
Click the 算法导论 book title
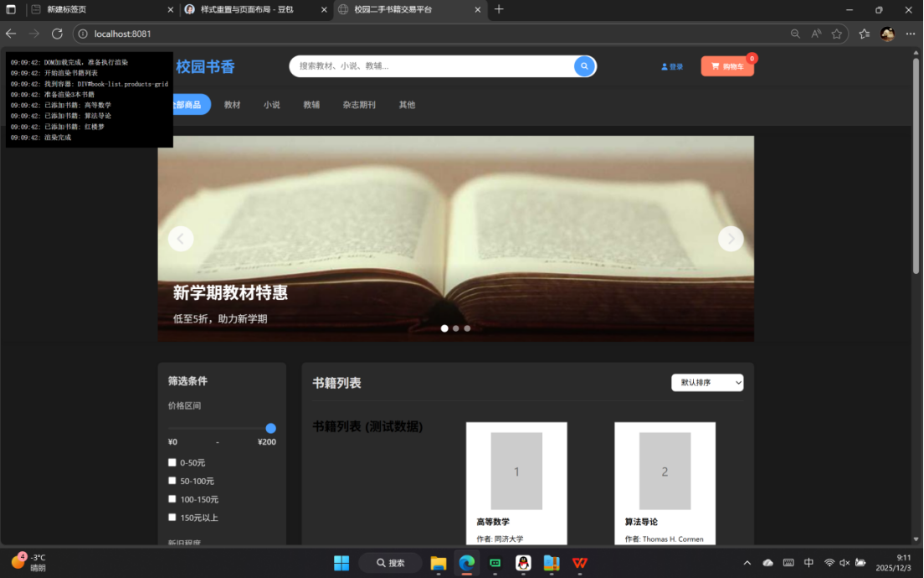(x=641, y=522)
